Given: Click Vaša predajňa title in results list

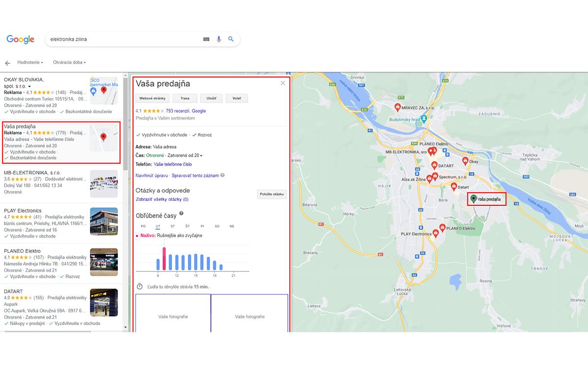Looking at the screenshot, I should 20,127.
